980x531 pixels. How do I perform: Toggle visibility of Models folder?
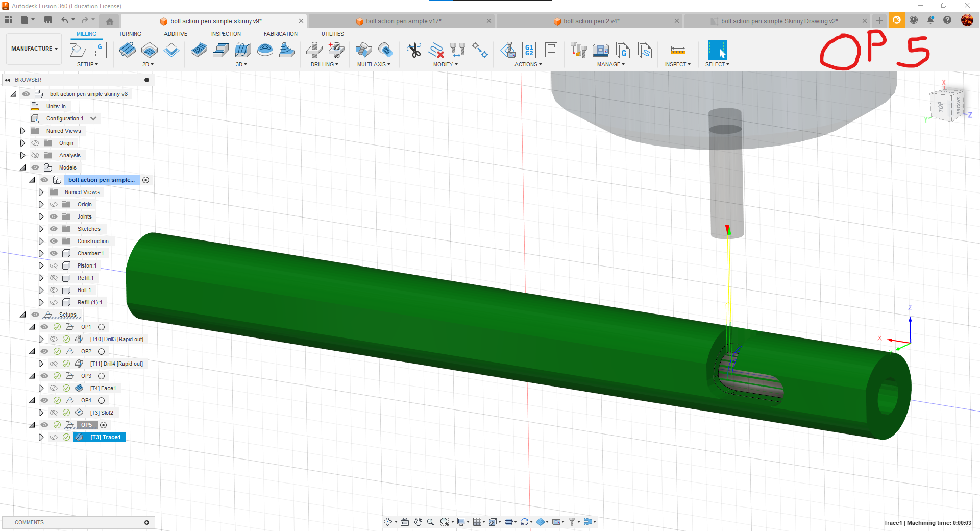tap(35, 167)
